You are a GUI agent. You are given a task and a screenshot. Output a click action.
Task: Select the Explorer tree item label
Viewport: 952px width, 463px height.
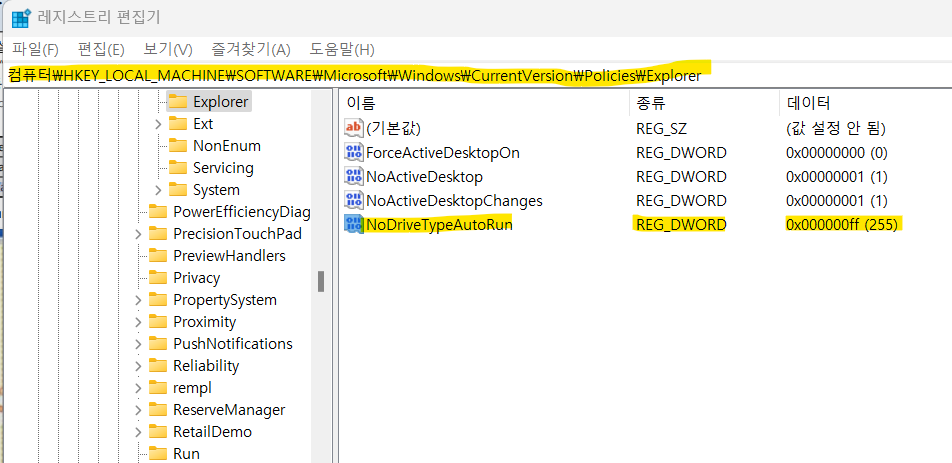[220, 101]
